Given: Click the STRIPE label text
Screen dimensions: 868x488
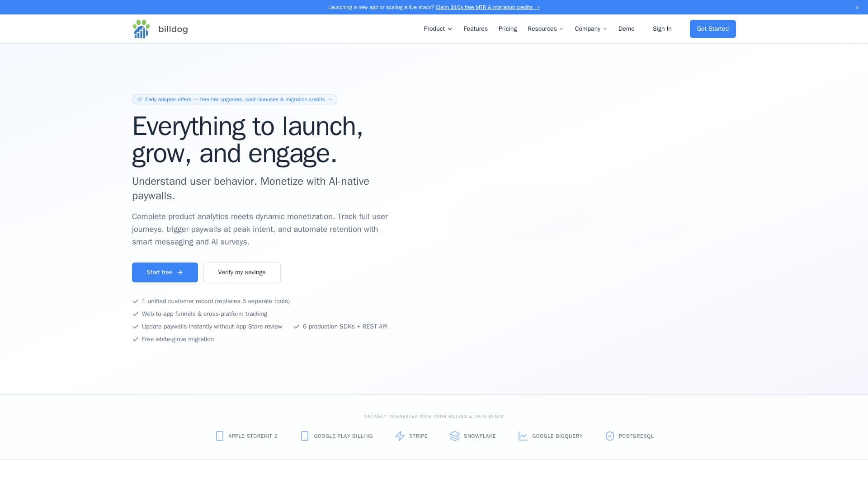Looking at the screenshot, I should click(418, 436).
